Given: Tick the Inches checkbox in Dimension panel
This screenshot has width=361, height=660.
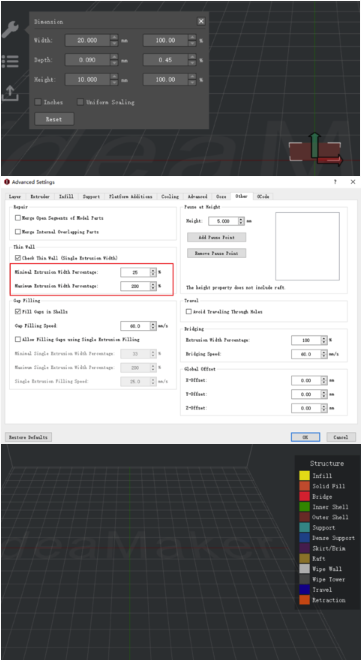Looking at the screenshot, I should point(38,102).
